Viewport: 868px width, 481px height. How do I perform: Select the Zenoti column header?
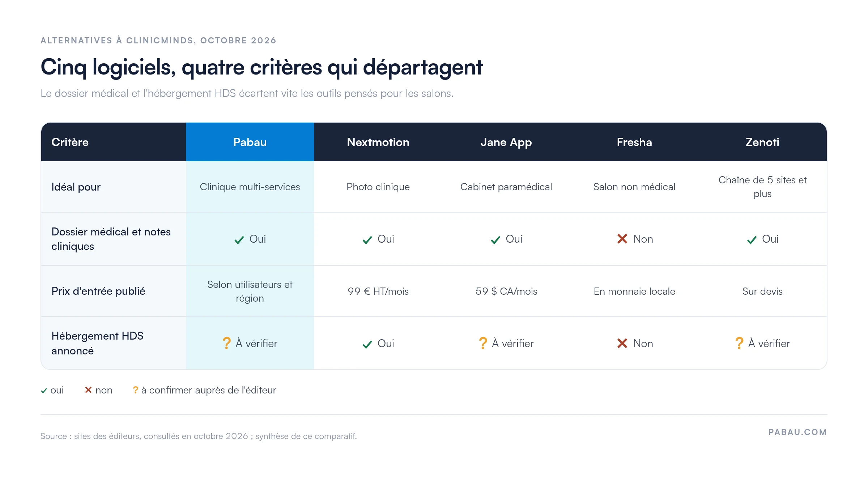click(762, 142)
